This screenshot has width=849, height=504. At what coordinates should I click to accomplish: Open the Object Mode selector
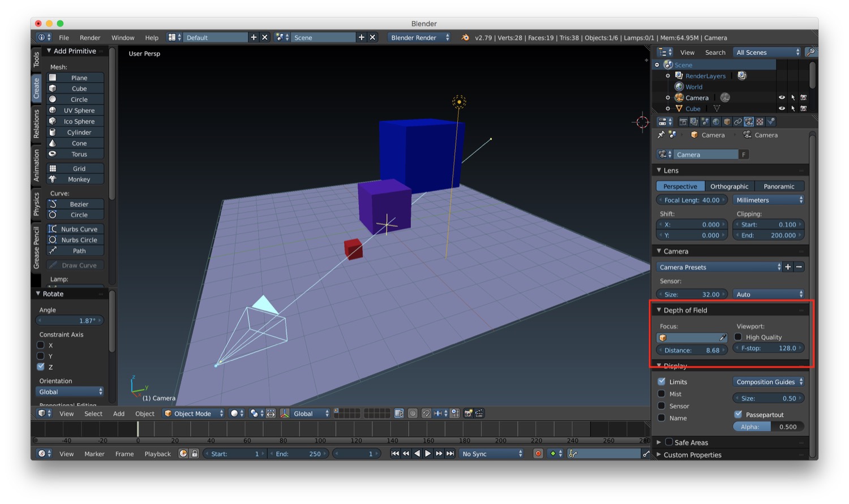point(194,413)
